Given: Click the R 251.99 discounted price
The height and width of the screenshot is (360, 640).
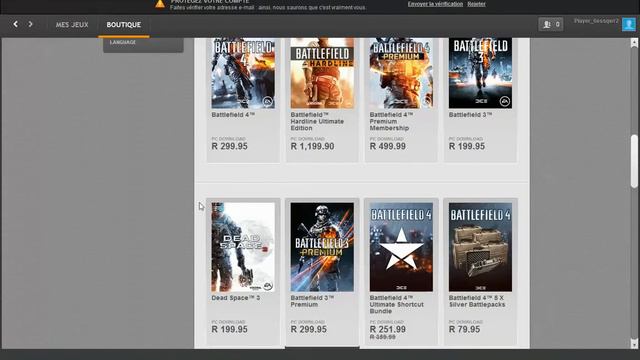Looking at the screenshot, I should tap(388, 329).
